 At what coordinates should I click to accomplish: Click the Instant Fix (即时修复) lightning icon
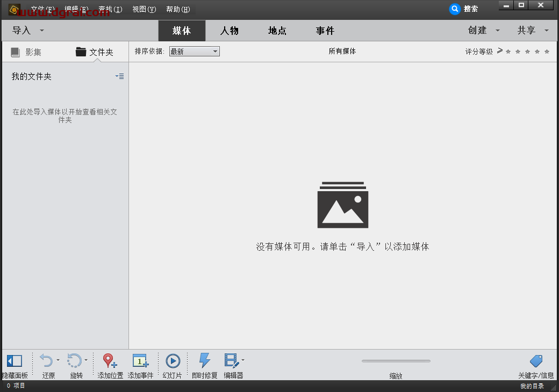point(205,360)
